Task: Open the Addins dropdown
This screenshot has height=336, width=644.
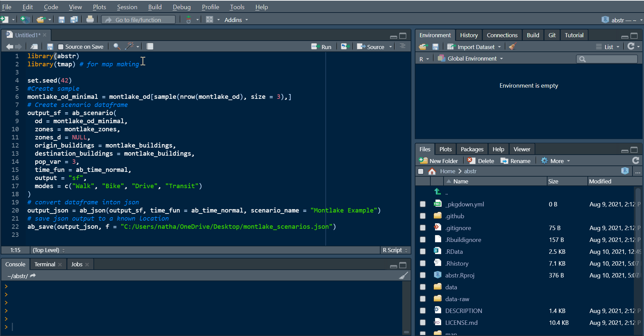Action: 236,20
